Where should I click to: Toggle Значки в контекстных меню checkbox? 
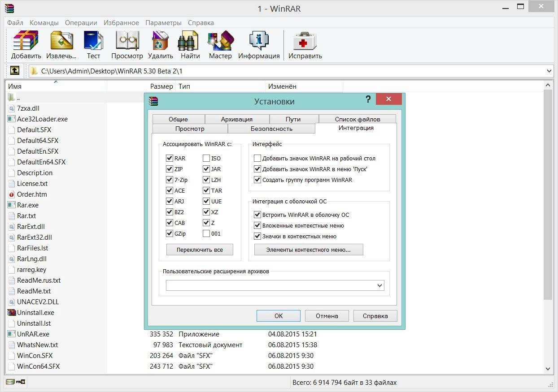click(257, 236)
